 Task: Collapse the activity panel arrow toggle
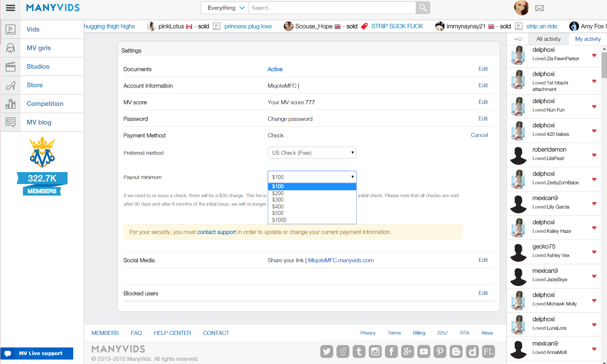pyautogui.click(x=517, y=39)
